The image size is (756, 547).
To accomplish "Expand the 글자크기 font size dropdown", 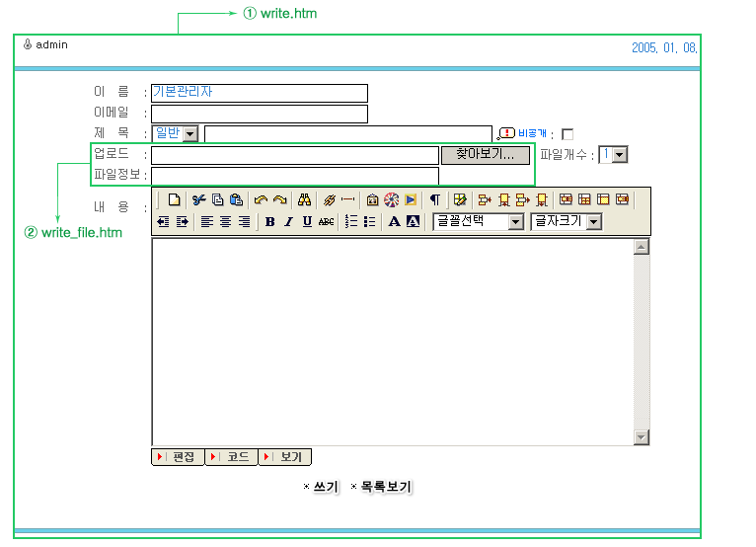I will click(x=593, y=222).
